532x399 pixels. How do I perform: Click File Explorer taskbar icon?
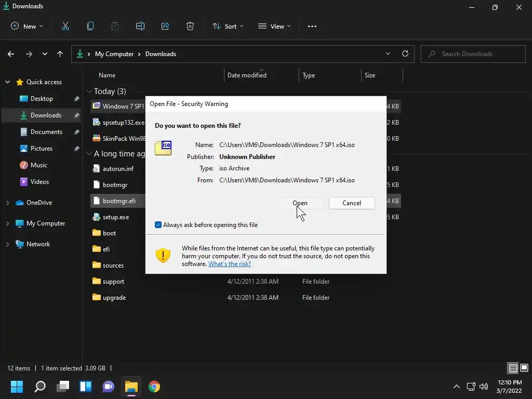click(131, 387)
